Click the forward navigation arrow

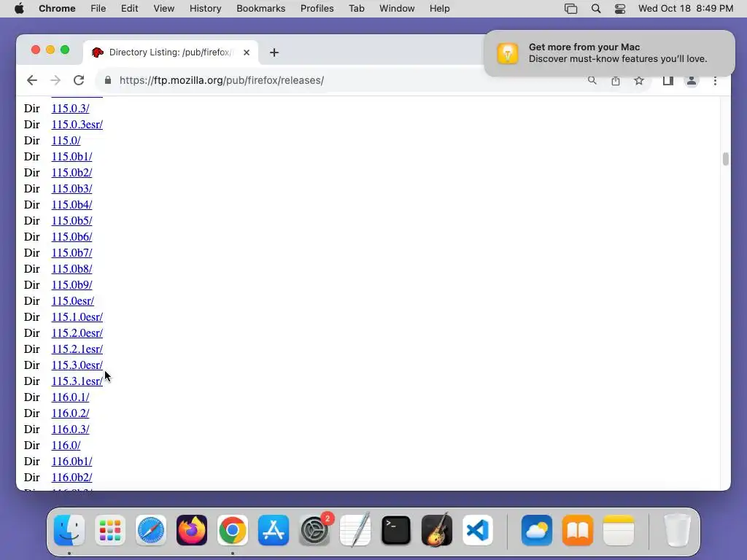(55, 80)
